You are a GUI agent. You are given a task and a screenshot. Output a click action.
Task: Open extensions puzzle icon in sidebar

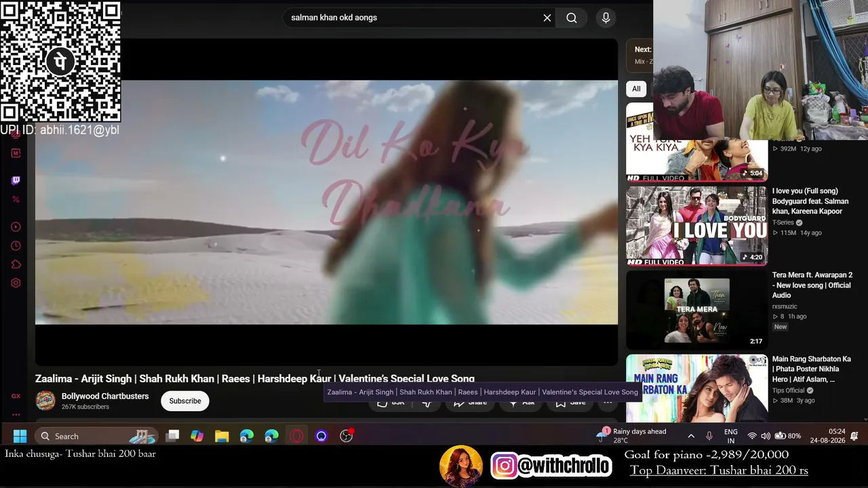16,264
